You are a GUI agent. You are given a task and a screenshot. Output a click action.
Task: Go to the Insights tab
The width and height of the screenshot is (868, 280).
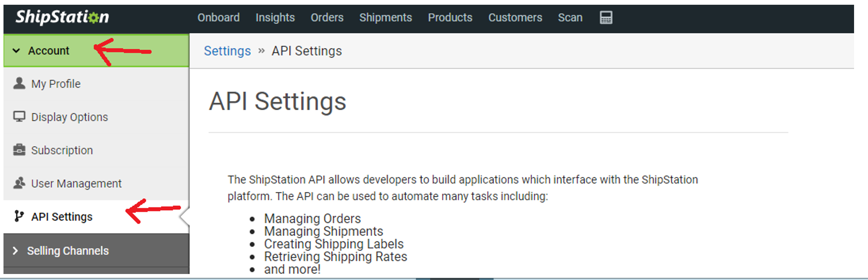pos(275,17)
